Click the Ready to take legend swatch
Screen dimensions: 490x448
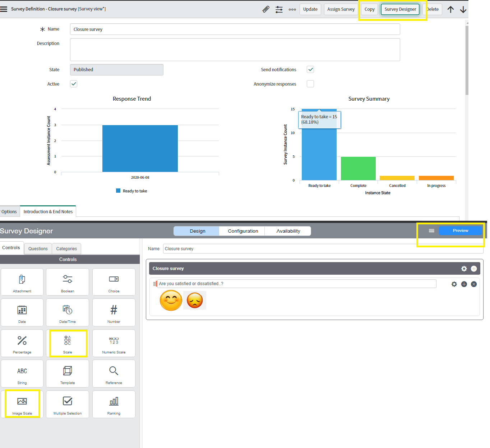click(118, 191)
